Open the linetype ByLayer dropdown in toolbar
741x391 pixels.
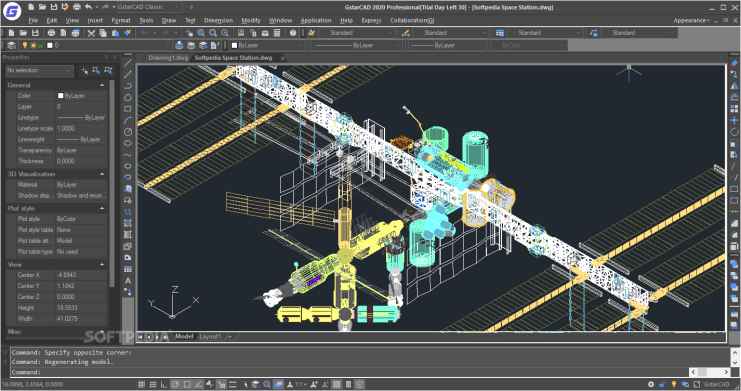pos(356,45)
